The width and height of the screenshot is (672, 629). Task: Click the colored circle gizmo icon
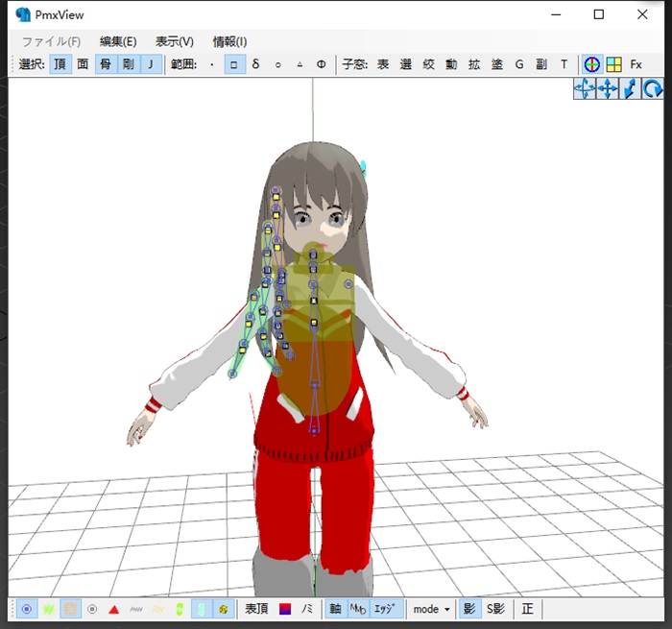click(x=591, y=64)
